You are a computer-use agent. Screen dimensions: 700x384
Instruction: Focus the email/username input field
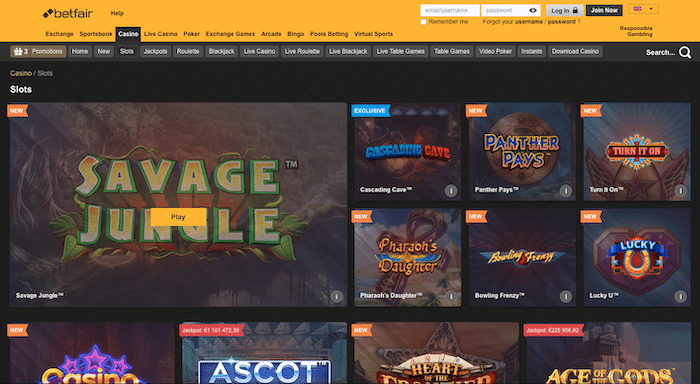pyautogui.click(x=450, y=10)
